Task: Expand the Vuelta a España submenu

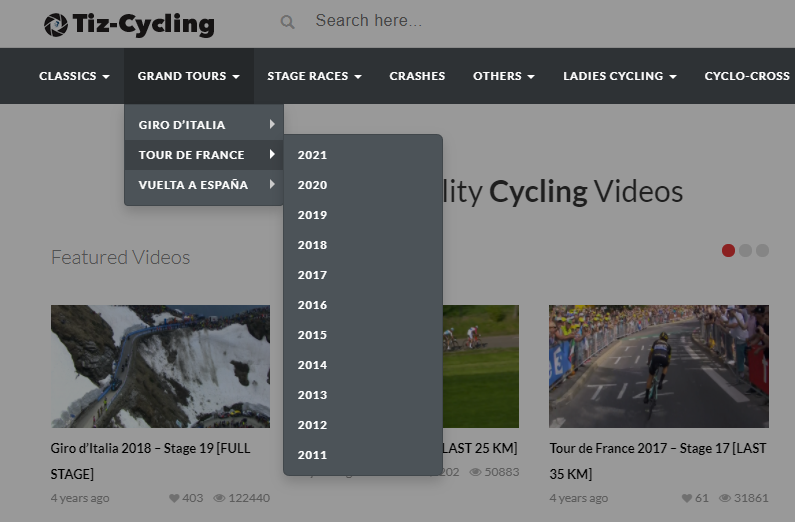Action: pos(204,184)
